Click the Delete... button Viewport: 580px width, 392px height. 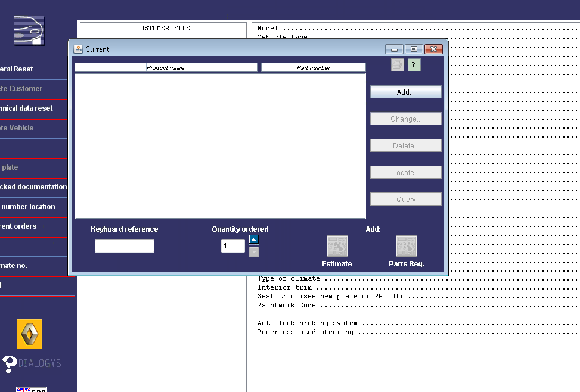click(406, 146)
